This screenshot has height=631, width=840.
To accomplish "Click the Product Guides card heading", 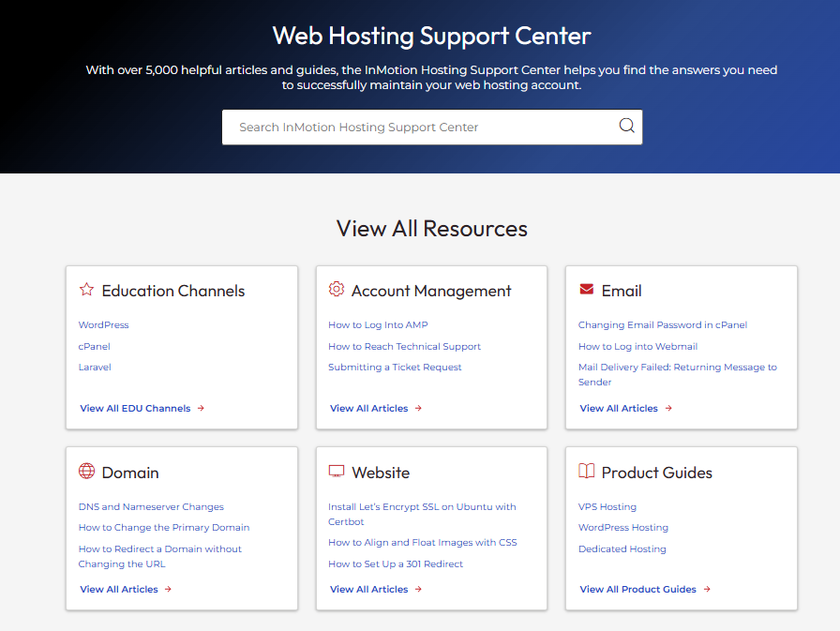I will point(657,473).
